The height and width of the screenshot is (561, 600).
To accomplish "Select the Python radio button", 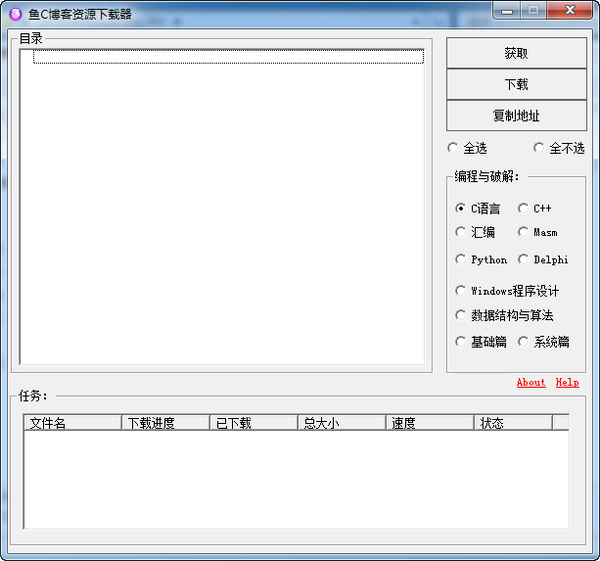I will (460, 259).
